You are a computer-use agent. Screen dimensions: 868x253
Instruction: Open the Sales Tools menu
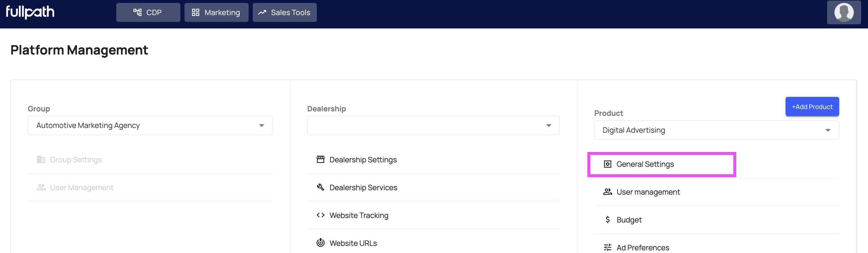(x=284, y=12)
